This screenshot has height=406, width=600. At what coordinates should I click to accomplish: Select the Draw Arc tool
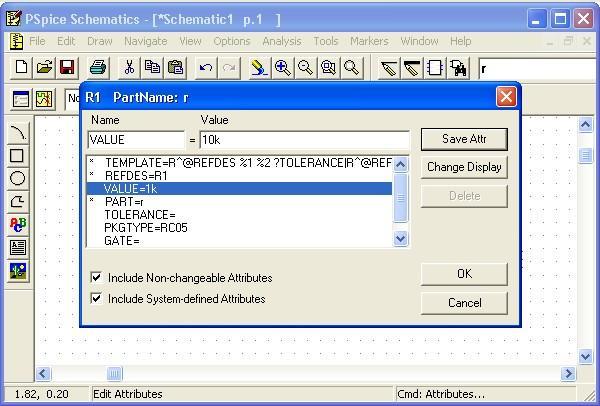tap(18, 133)
